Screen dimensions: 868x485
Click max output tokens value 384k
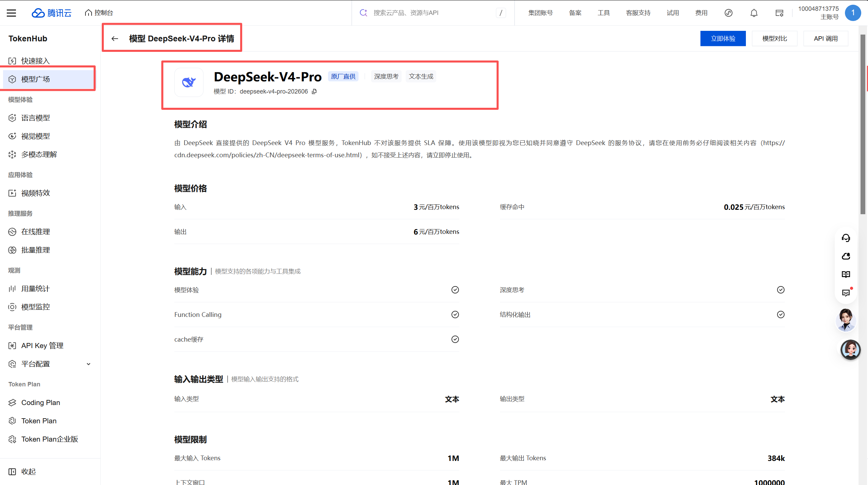(776, 458)
